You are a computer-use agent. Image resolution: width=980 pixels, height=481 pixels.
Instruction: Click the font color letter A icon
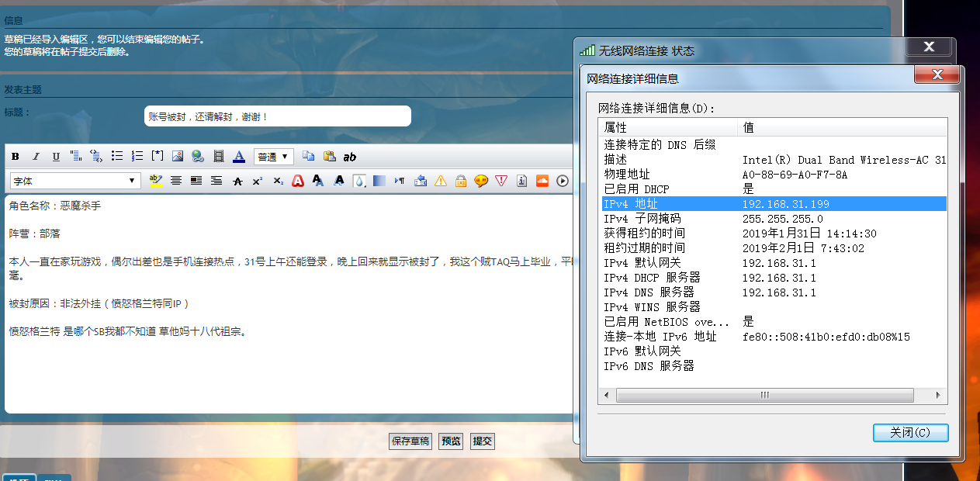tap(239, 157)
